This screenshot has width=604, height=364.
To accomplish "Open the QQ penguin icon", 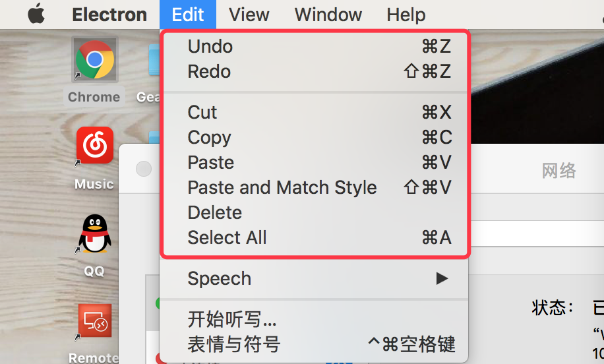I will 95,233.
